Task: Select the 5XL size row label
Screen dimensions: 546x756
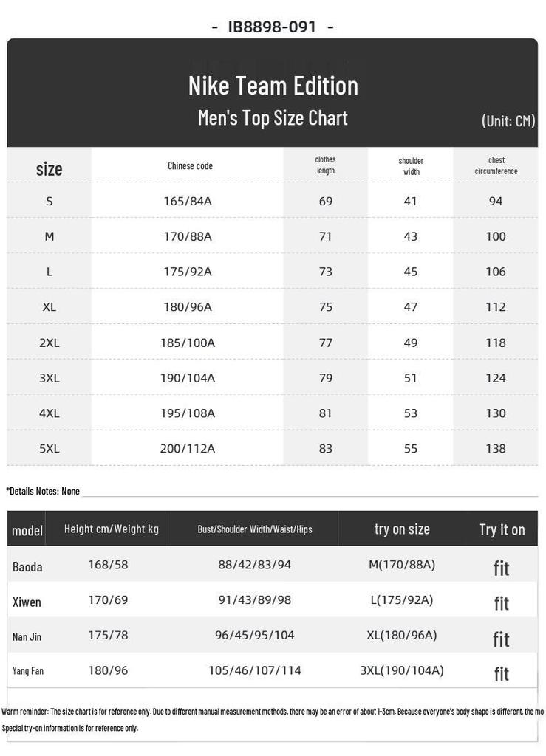Action: 50,448
